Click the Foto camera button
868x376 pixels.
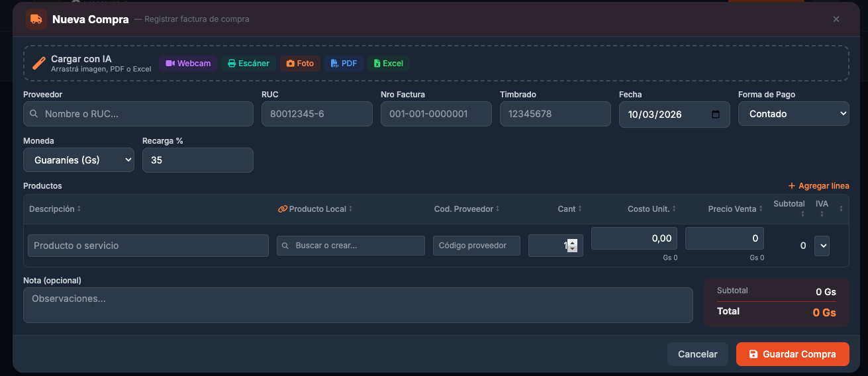click(300, 64)
